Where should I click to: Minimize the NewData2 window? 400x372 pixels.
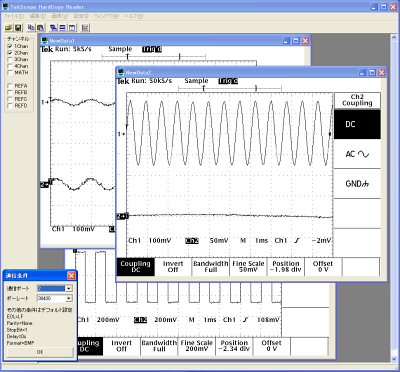tap(362, 72)
